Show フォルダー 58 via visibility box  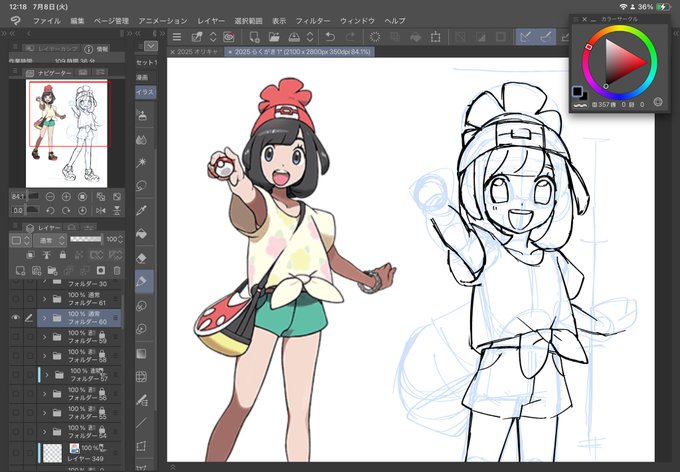pyautogui.click(x=16, y=356)
